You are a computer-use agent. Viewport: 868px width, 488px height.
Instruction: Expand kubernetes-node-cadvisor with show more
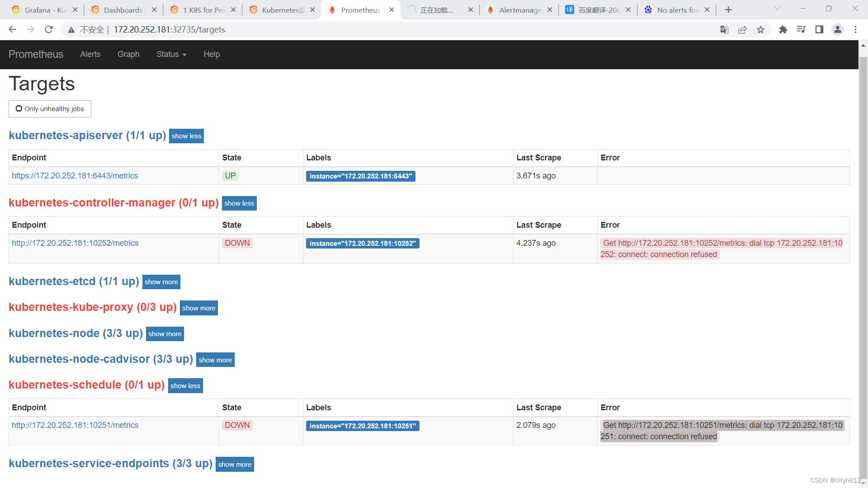(215, 360)
